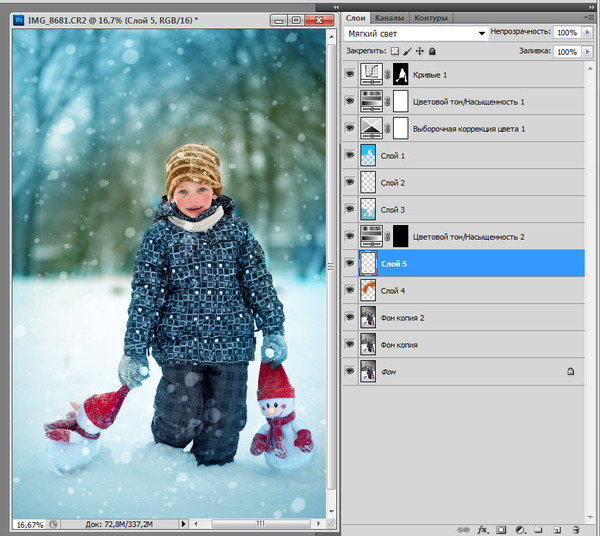
Task: Click the link layers icon
Action: (x=463, y=527)
